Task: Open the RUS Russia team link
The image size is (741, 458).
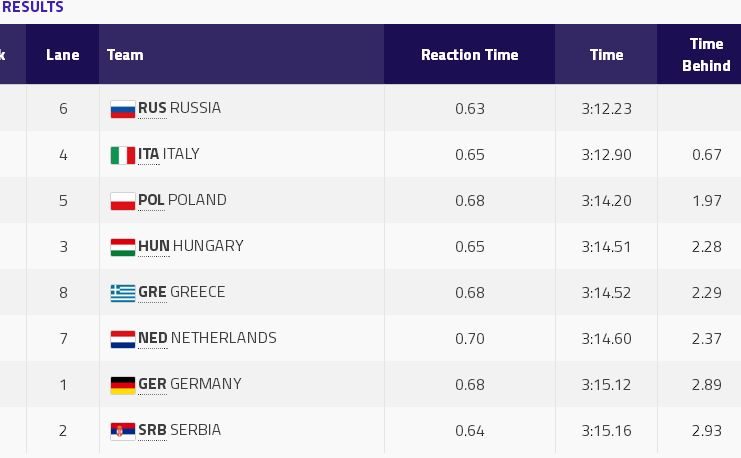Action: tap(179, 108)
